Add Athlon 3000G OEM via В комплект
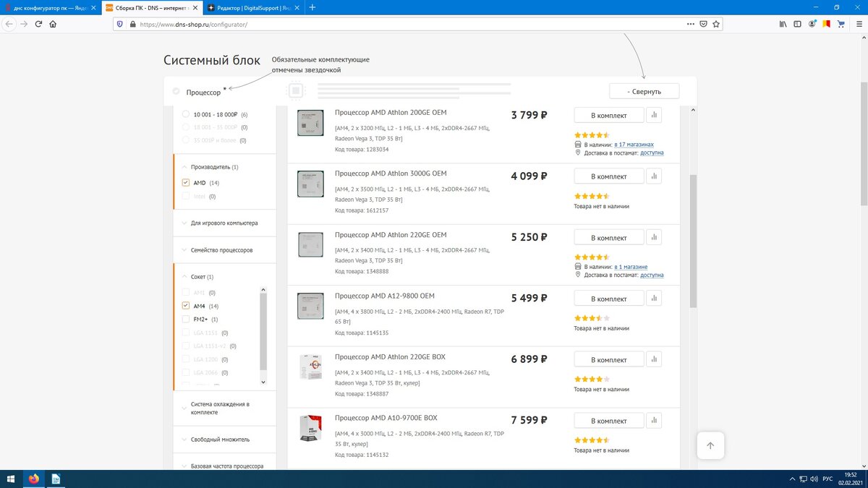 click(608, 176)
